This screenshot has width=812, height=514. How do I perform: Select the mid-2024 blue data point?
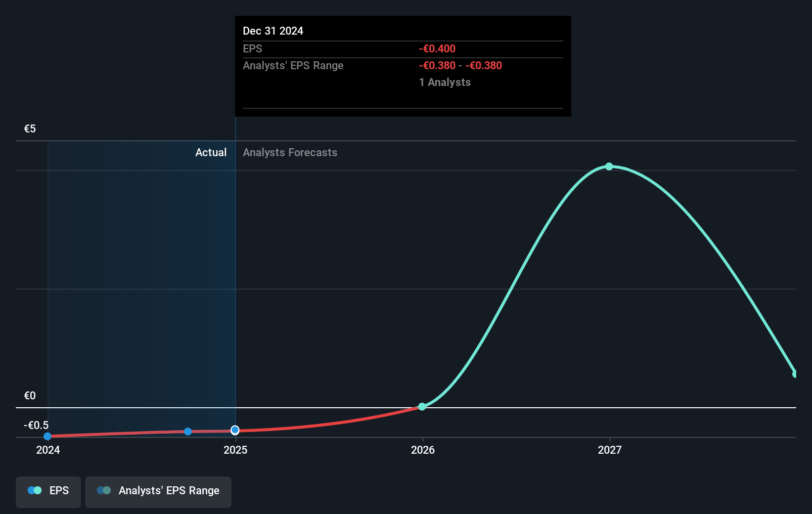[x=187, y=432]
